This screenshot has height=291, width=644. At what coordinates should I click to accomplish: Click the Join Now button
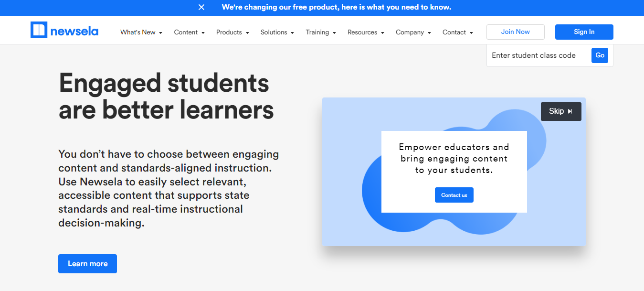(x=516, y=32)
